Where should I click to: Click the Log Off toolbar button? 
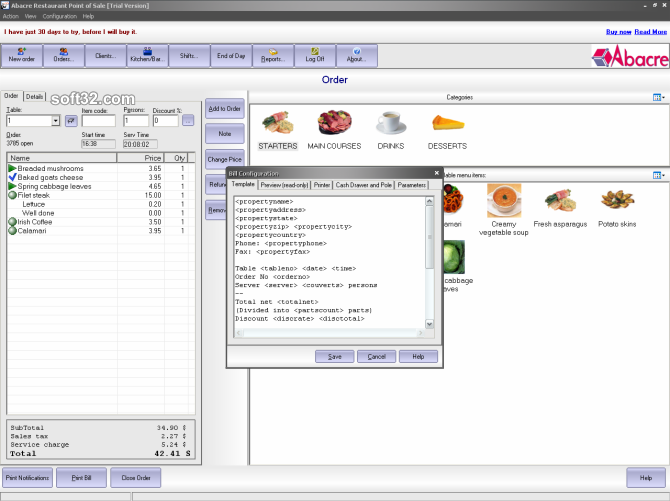coord(315,56)
